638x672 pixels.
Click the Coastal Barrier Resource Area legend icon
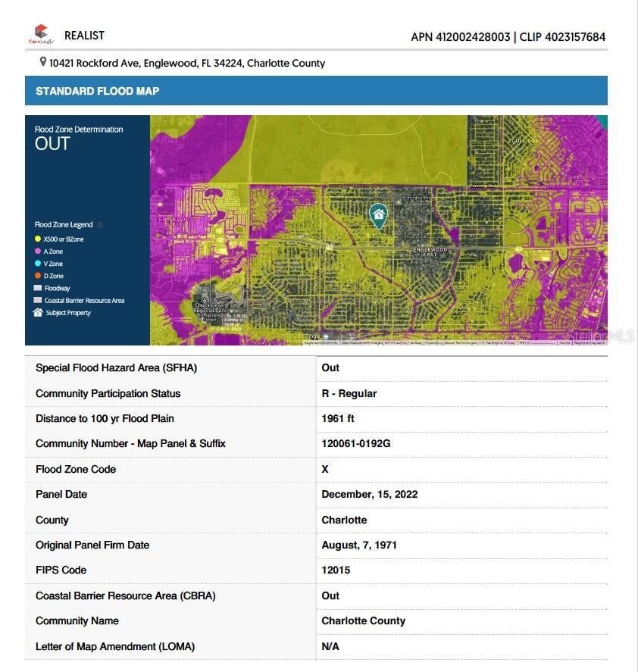37,300
